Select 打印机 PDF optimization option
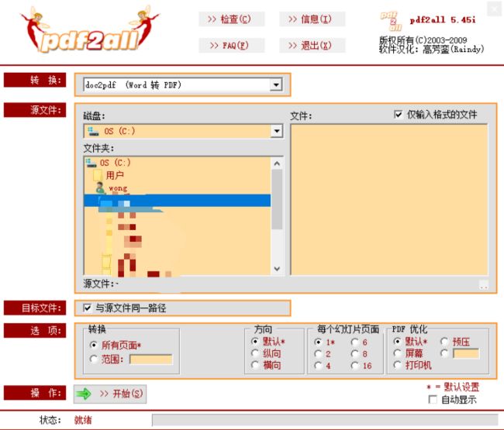This screenshot has height=430, width=504. pos(398,365)
